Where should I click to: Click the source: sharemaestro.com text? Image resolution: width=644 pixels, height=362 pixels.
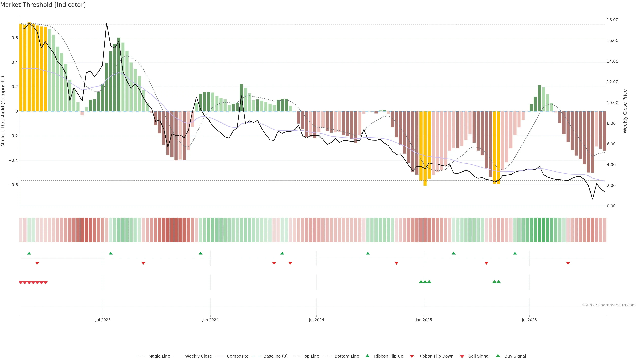[x=609, y=305]
